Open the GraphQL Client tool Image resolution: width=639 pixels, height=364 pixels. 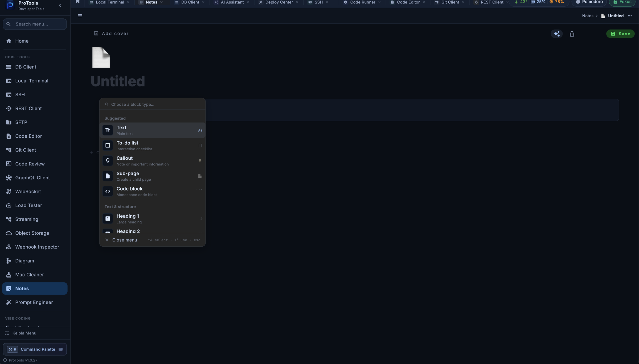click(35, 178)
